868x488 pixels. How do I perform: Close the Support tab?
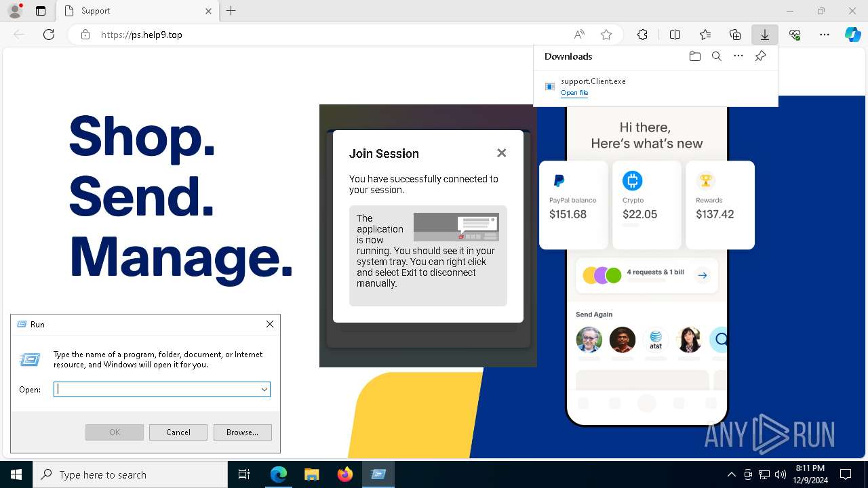[208, 11]
